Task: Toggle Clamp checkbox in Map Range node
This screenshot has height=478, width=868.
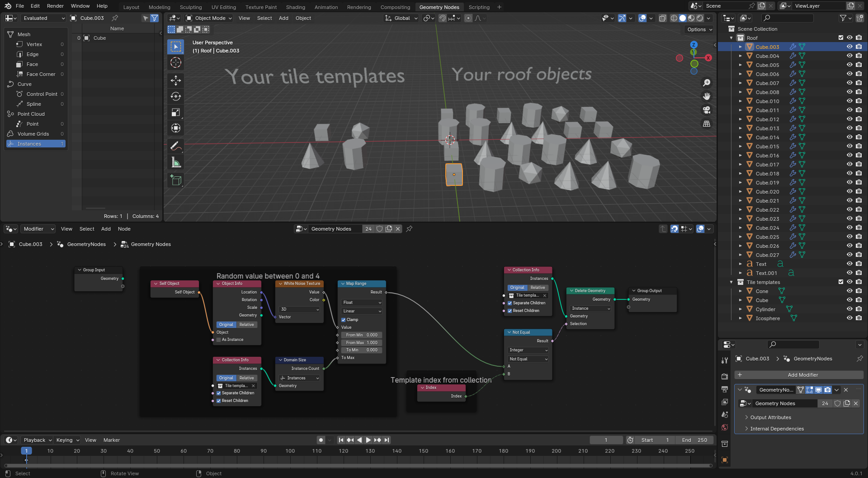Action: click(344, 320)
